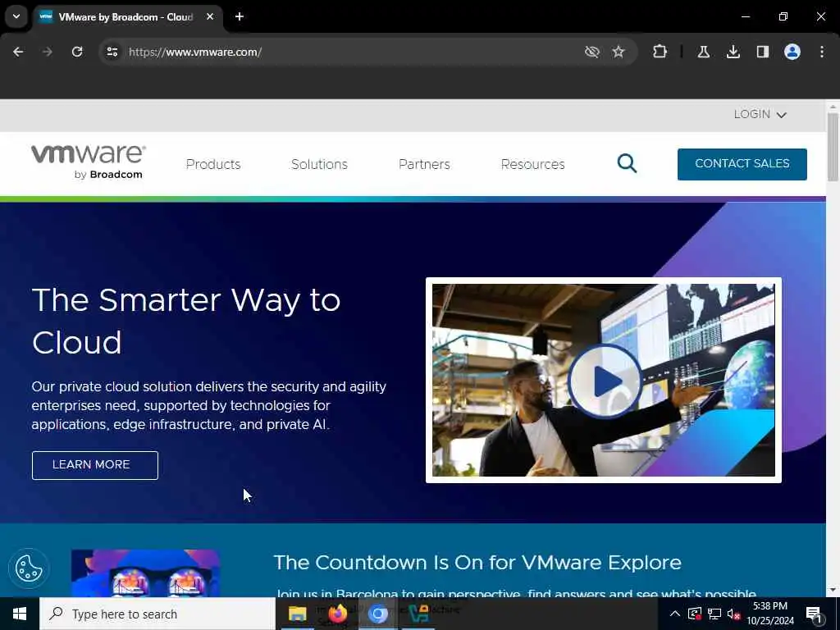
Task: Click the security tray icon
Action: click(695, 614)
